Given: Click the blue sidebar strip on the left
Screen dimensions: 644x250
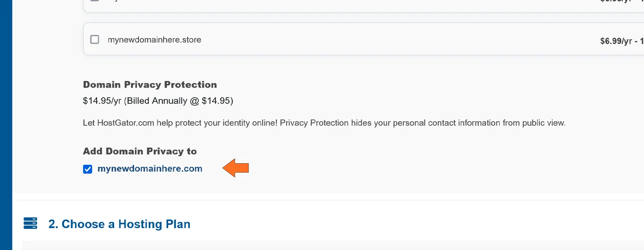Looking at the screenshot, I should [6, 125].
